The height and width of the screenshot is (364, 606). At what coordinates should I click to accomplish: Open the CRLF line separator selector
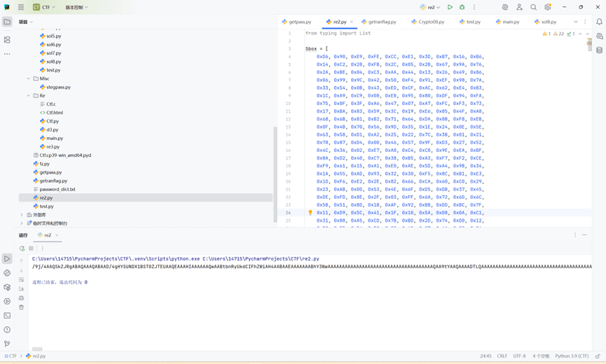pos(502,356)
